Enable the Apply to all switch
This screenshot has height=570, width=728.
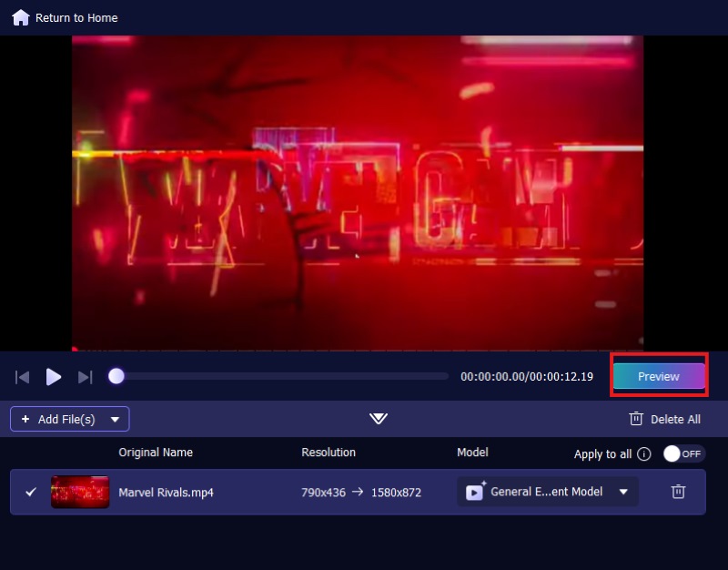pos(683,453)
